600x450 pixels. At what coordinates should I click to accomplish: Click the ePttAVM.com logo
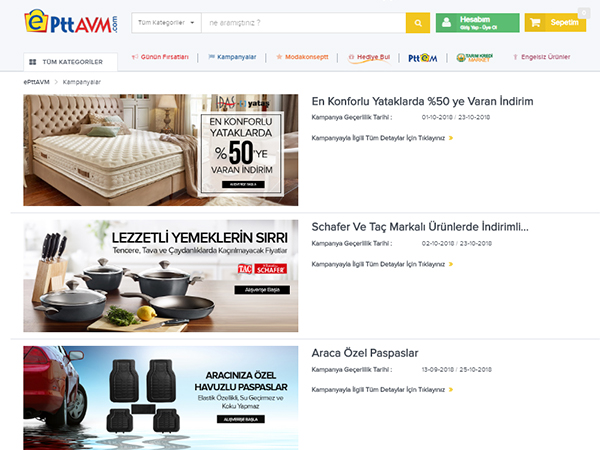point(71,22)
